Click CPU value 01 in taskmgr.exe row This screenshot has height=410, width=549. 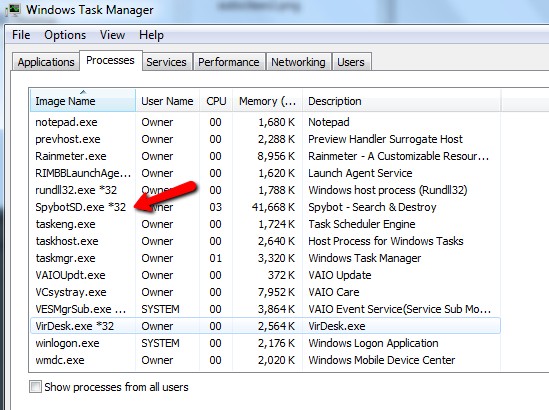215,258
